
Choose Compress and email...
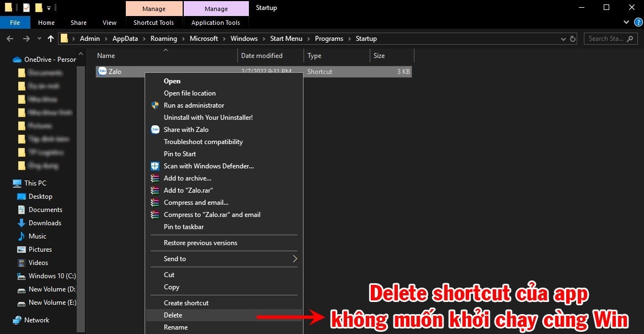tap(224, 202)
